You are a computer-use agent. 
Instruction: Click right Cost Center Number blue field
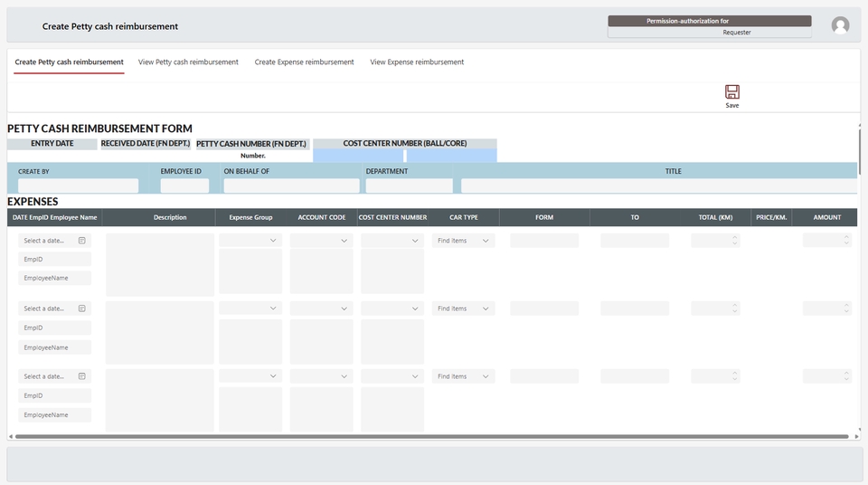click(452, 156)
